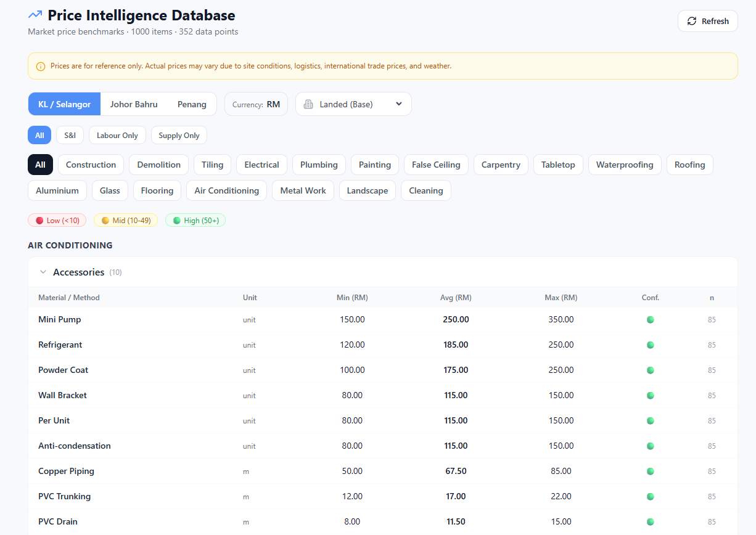This screenshot has width=756, height=535.
Task: Open the Glass category
Action: pos(110,190)
